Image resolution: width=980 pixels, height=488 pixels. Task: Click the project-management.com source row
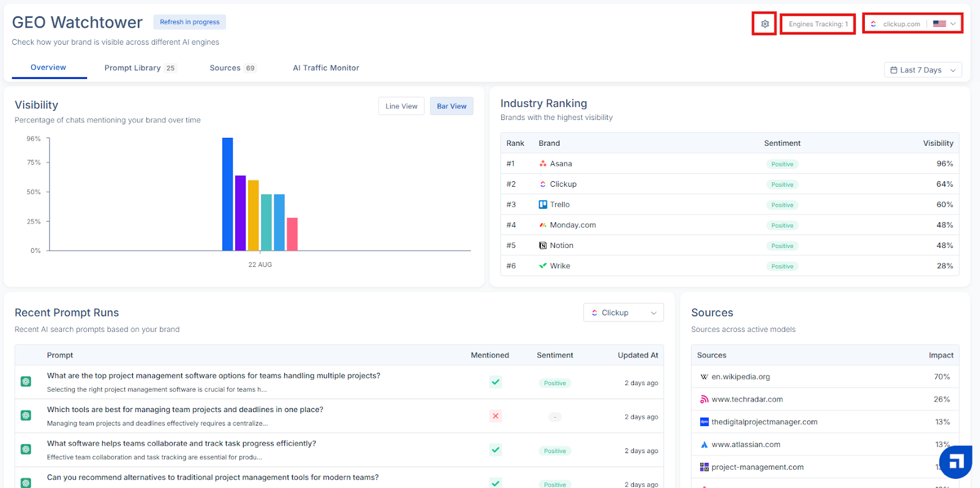click(x=825, y=467)
